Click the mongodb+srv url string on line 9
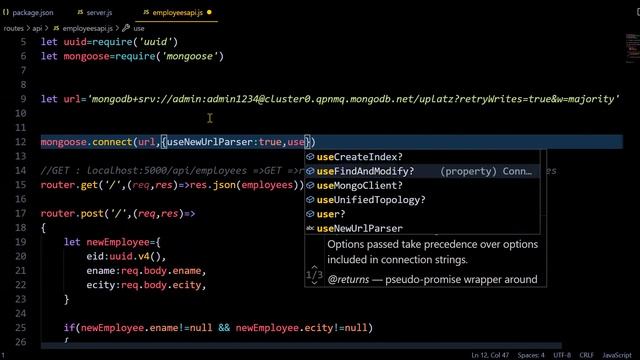This screenshot has width=640, height=360. click(x=353, y=99)
